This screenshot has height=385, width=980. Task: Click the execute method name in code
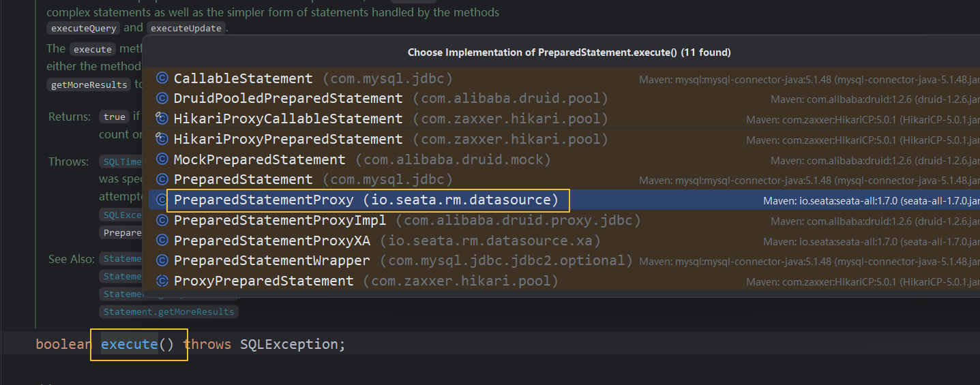click(x=129, y=344)
